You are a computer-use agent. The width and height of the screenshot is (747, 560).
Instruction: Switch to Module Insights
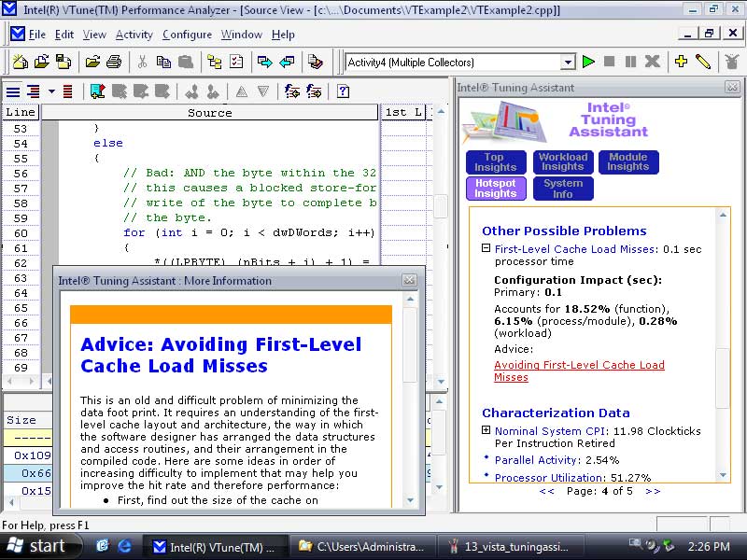coord(628,162)
